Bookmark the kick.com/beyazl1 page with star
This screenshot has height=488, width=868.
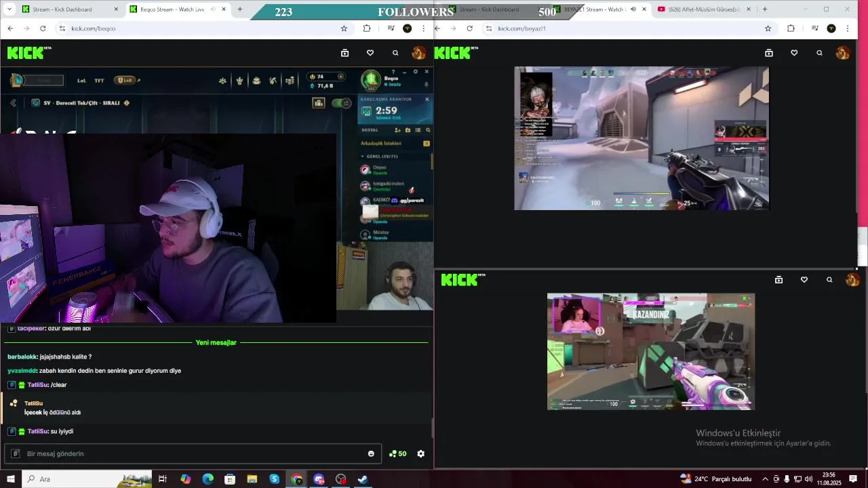pyautogui.click(x=768, y=28)
